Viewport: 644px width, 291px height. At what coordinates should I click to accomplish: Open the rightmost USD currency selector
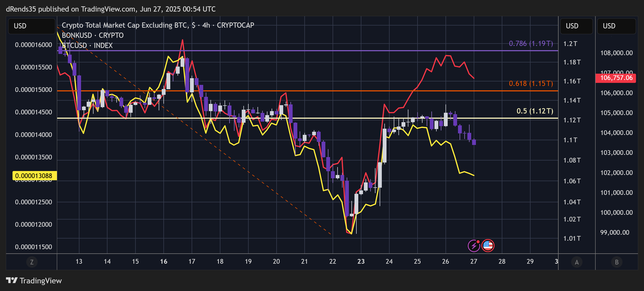pos(616,26)
